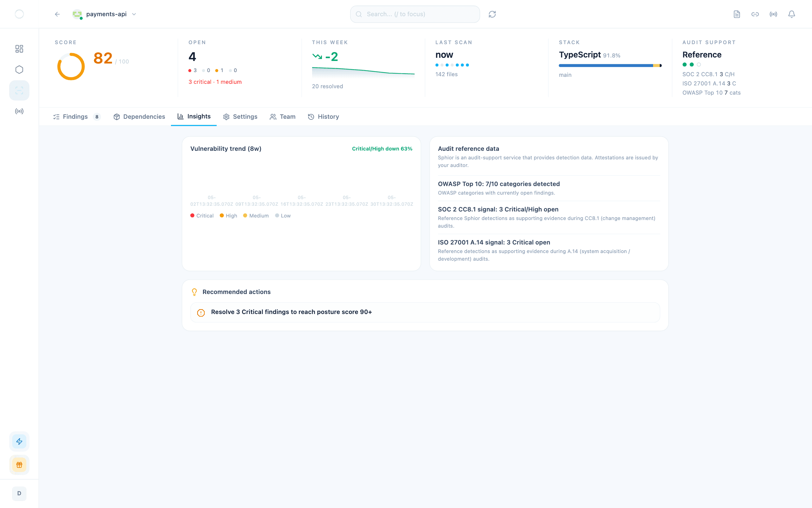
Task: Click Resolve 3 Critical findings recommendation
Action: 425,312
